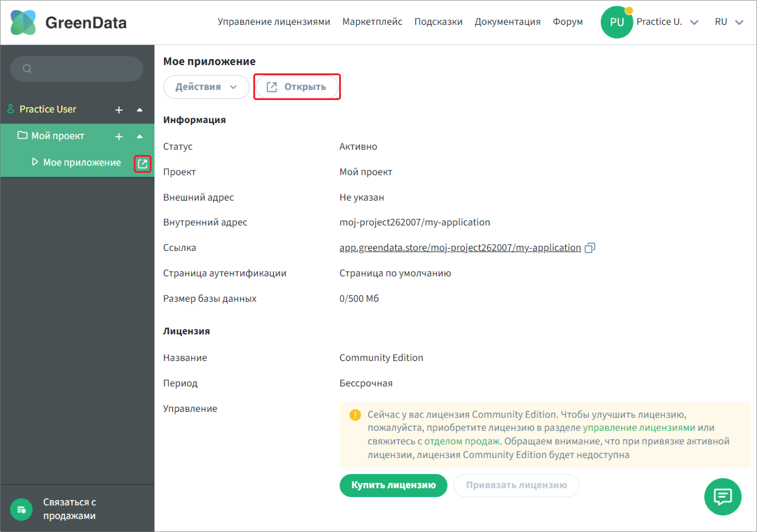Click the yellow warning icon in license notice
The image size is (757, 532).
(355, 415)
